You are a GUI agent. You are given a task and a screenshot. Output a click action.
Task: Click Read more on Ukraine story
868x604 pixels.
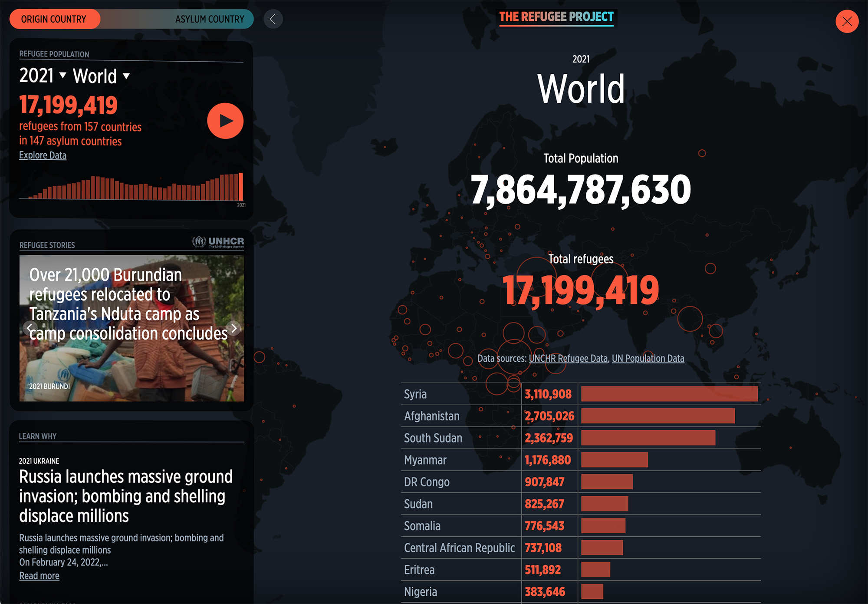pyautogui.click(x=39, y=575)
